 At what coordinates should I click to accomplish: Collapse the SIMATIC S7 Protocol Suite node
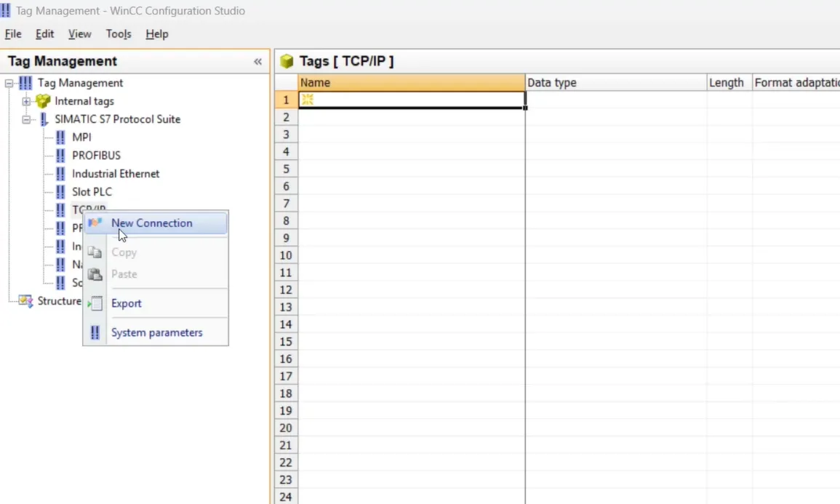pos(26,119)
